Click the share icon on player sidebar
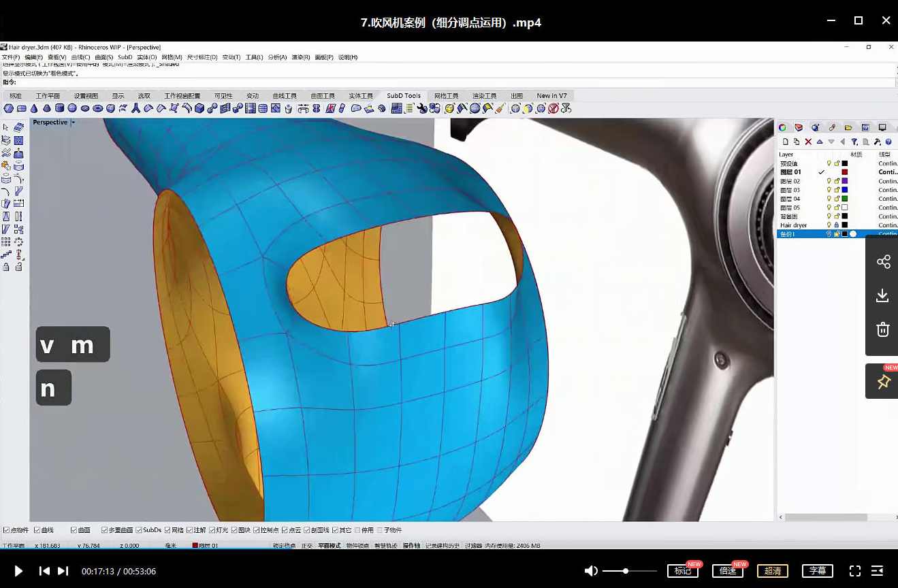The image size is (898, 588). click(x=883, y=262)
